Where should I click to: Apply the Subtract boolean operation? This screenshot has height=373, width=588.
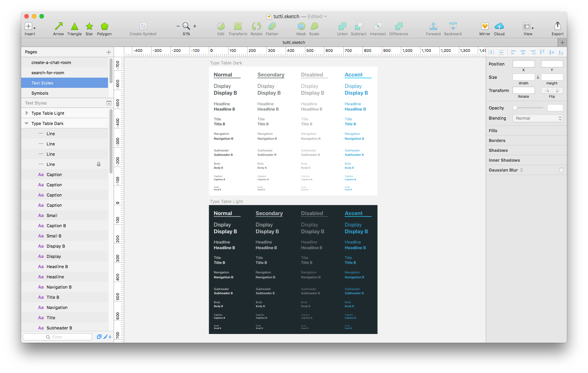click(x=358, y=26)
